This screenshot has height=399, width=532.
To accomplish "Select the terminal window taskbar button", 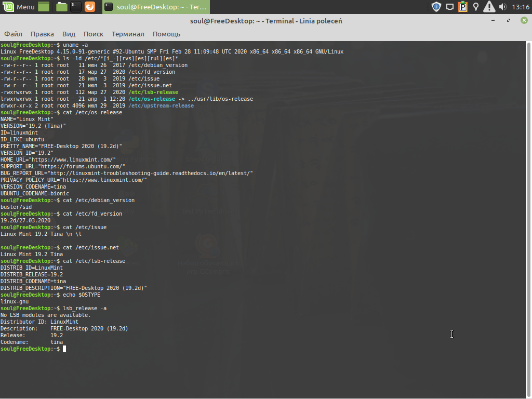I will point(156,7).
